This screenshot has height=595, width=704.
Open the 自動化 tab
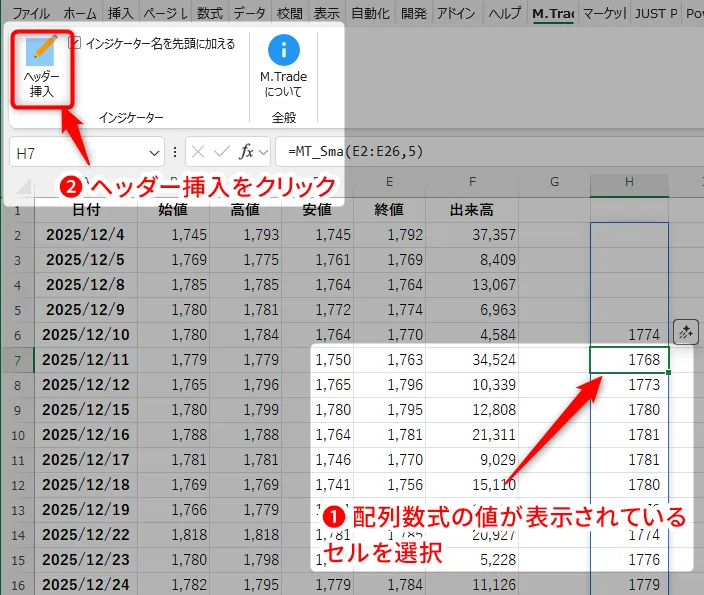(x=370, y=13)
